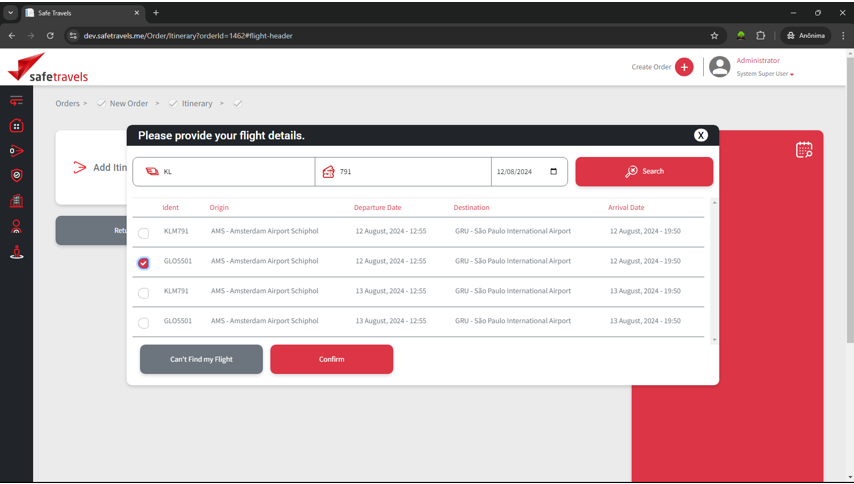854x484 pixels.
Task: Select the map pin icon in the sidebar
Action: point(16,252)
